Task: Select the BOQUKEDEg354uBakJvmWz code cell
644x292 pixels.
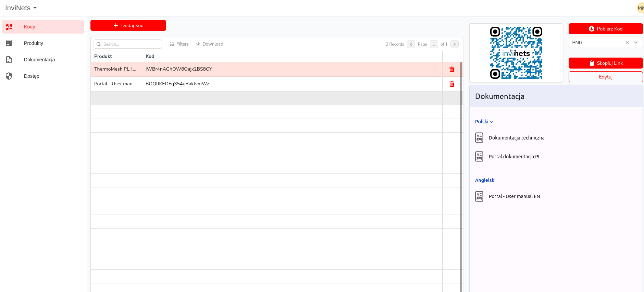Action: click(292, 84)
